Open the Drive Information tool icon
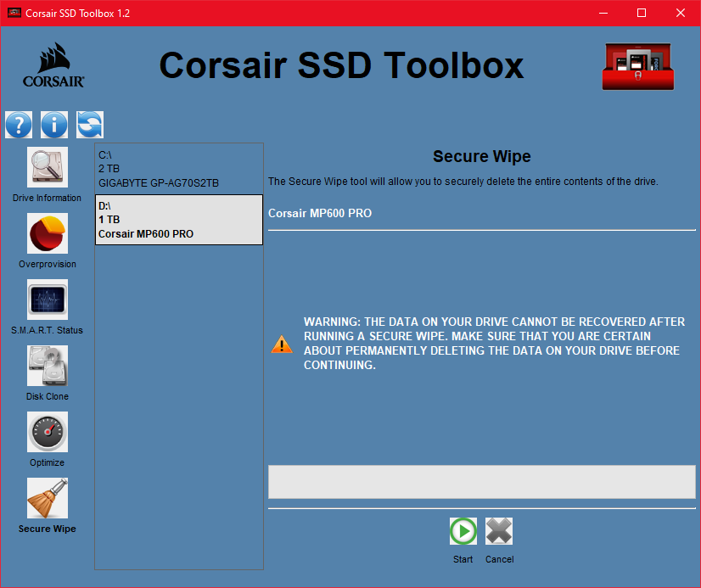Image resolution: width=701 pixels, height=588 pixels. click(x=48, y=167)
